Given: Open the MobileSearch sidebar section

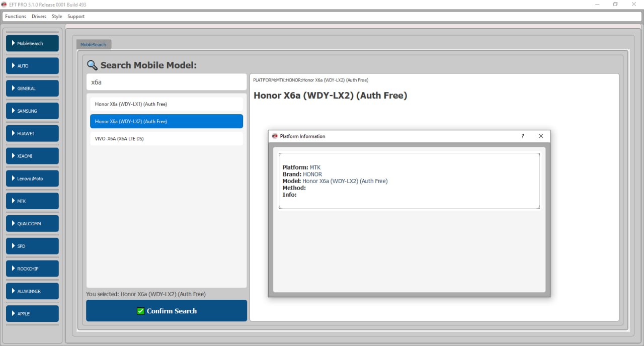Looking at the screenshot, I should pos(32,43).
